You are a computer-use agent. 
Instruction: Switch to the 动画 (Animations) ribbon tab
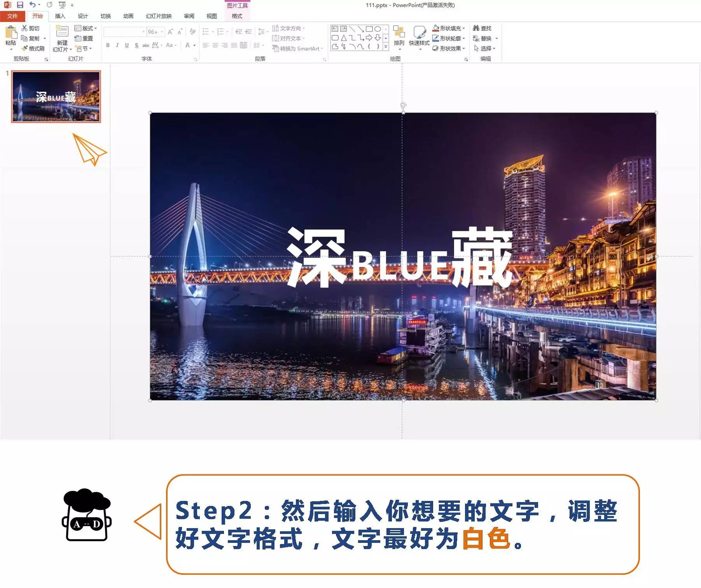pos(128,16)
